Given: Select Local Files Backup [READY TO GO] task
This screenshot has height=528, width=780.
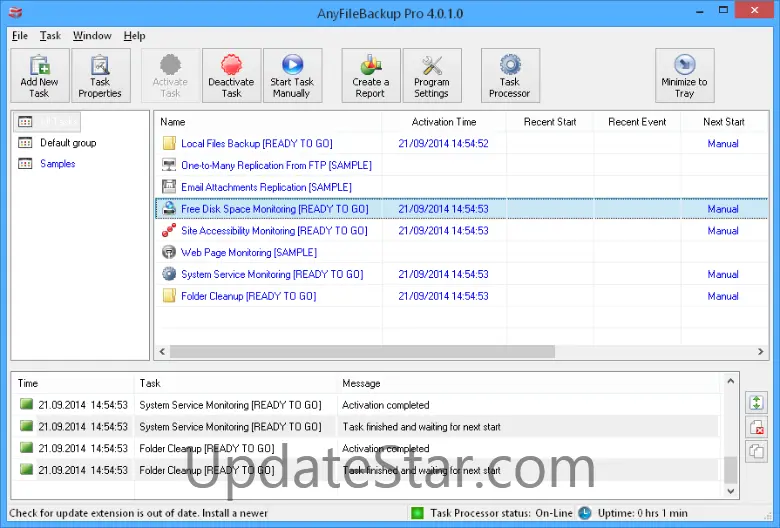Looking at the screenshot, I should point(257,143).
